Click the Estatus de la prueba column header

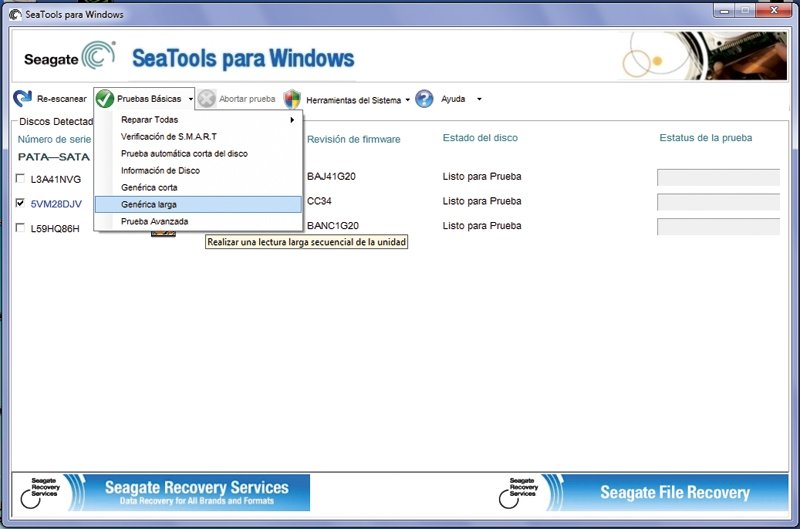tap(706, 138)
